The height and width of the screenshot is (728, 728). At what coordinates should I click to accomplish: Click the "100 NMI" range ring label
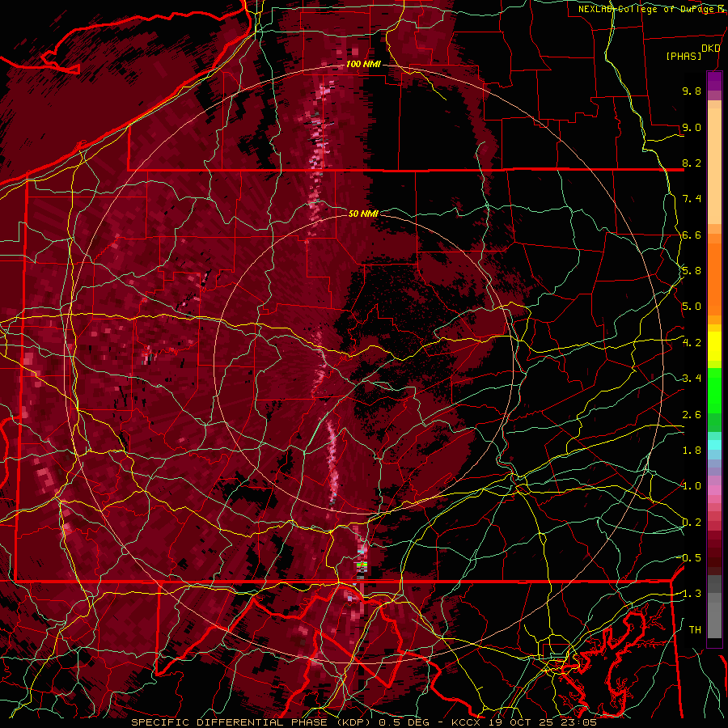coord(363,64)
